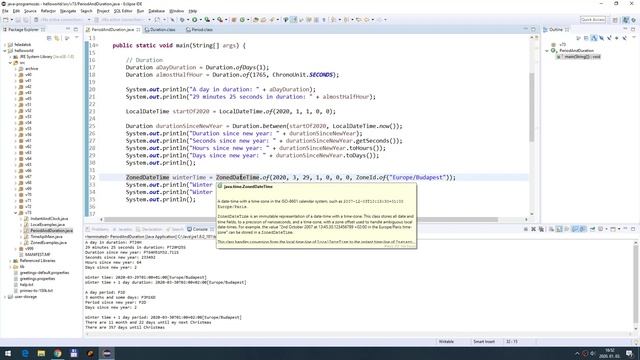
Task: Toggle Scroll Lock in the Console
Action: (x=559, y=229)
